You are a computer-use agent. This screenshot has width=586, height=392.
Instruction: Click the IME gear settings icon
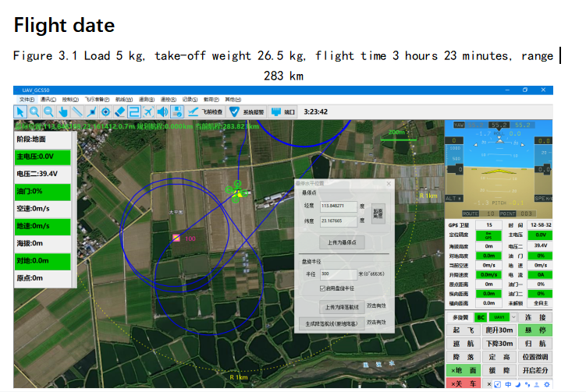coord(547,384)
